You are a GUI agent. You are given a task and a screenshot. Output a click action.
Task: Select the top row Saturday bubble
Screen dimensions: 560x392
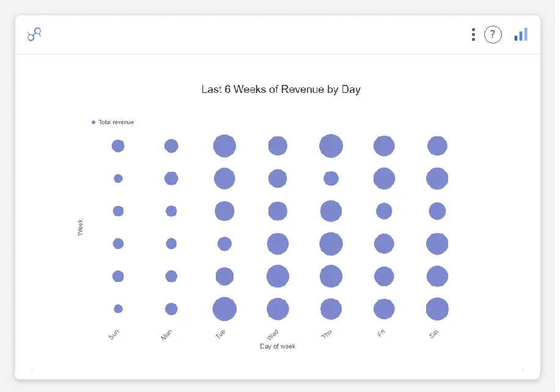[x=437, y=146]
